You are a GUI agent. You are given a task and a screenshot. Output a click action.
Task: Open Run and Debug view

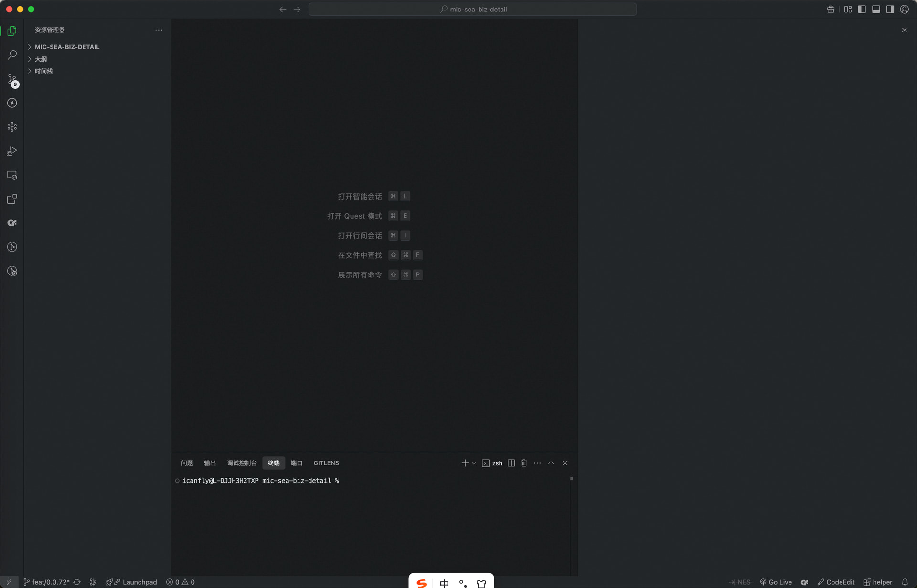point(12,151)
